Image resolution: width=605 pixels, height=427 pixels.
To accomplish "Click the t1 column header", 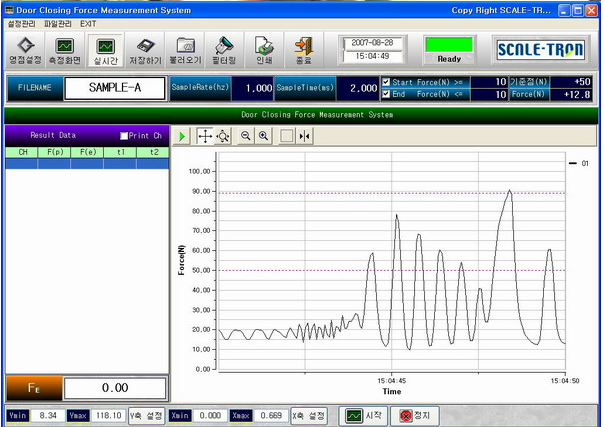I will (120, 152).
